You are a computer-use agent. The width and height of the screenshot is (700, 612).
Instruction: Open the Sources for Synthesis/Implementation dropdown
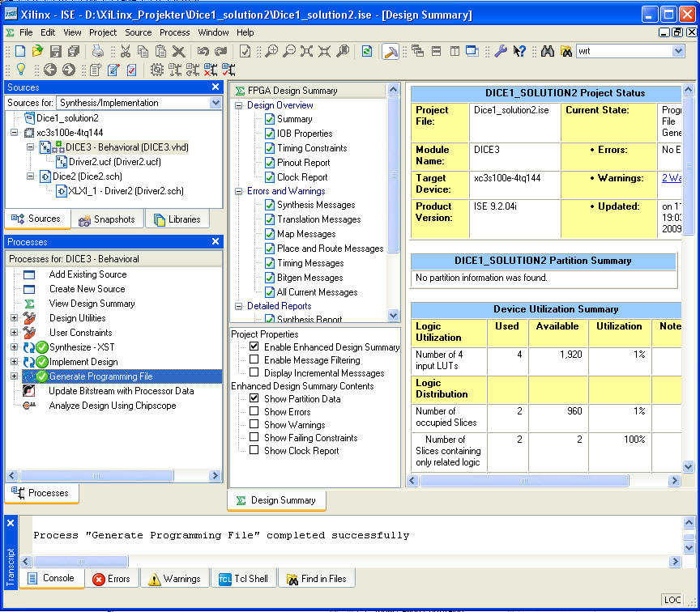click(x=216, y=103)
